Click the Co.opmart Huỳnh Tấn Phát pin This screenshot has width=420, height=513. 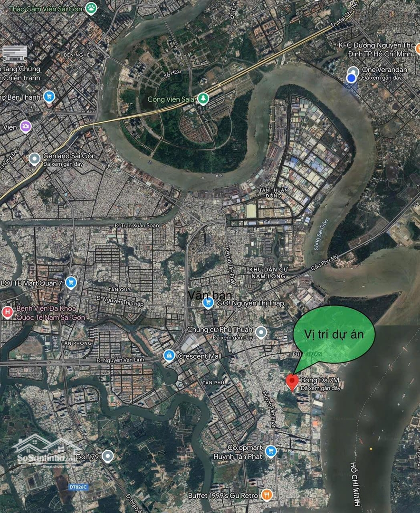point(270,452)
